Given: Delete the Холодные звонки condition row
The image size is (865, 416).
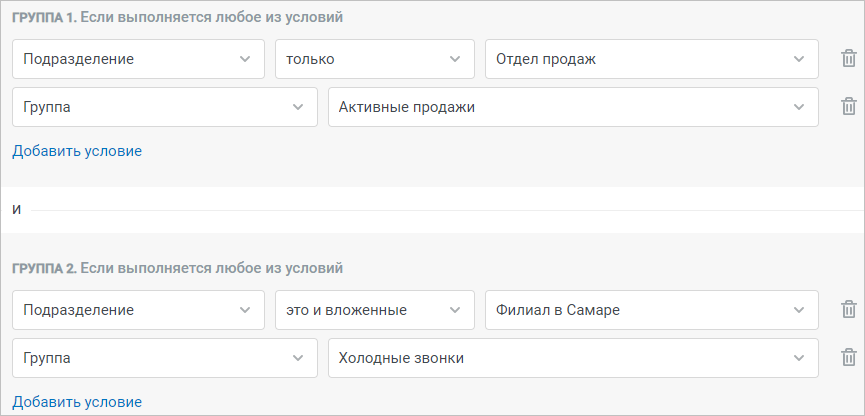Looking at the screenshot, I should 848,358.
